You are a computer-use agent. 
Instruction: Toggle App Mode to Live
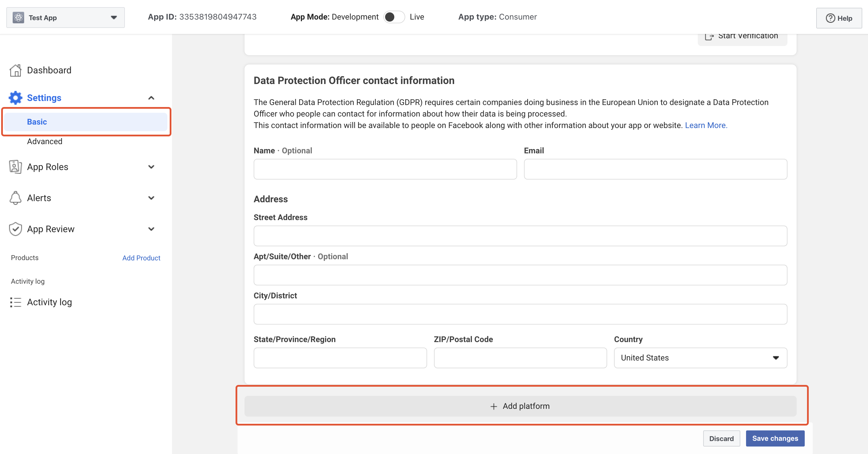394,17
